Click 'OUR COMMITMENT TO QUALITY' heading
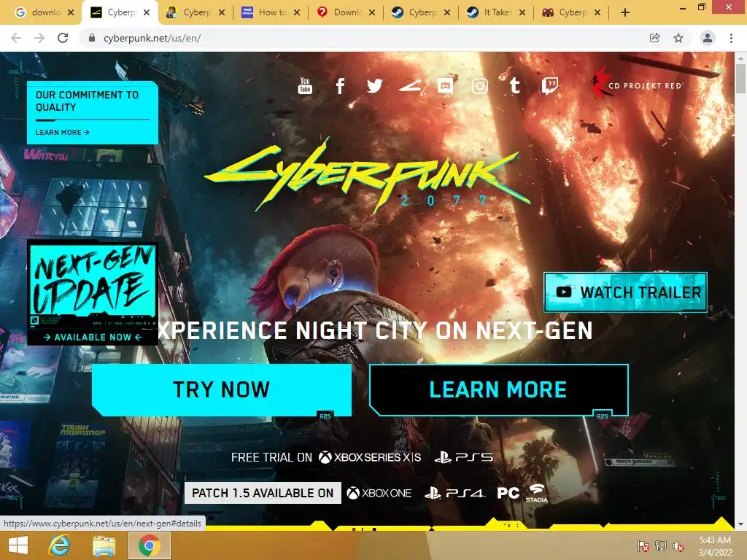Image resolution: width=747 pixels, height=560 pixels. 88,101
